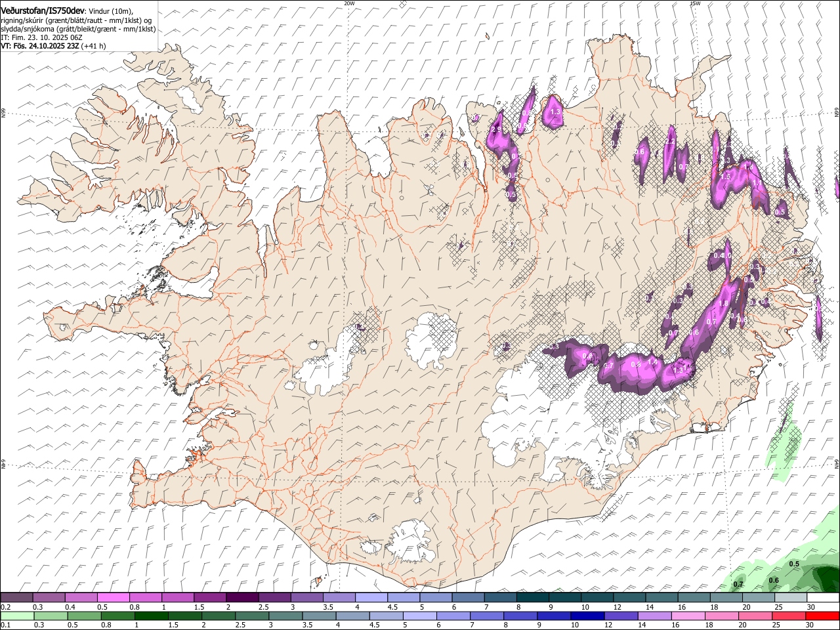Click the 15W longitude label at the top

pyautogui.click(x=696, y=3)
